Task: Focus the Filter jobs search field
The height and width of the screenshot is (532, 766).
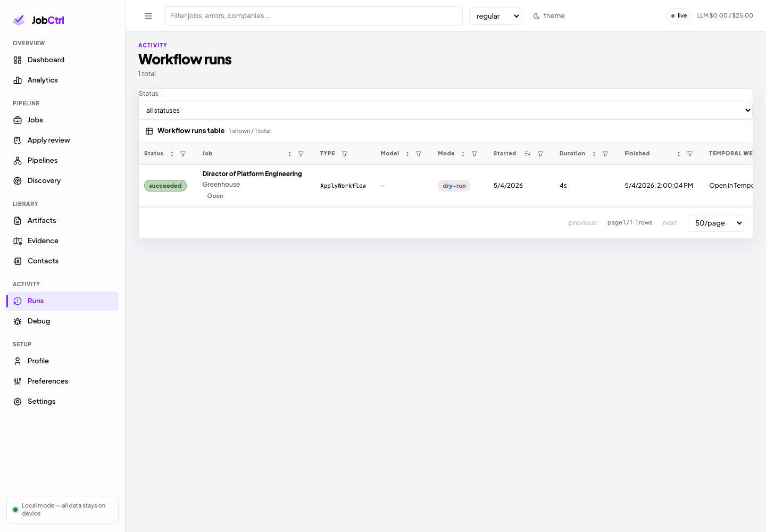Action: [314, 16]
